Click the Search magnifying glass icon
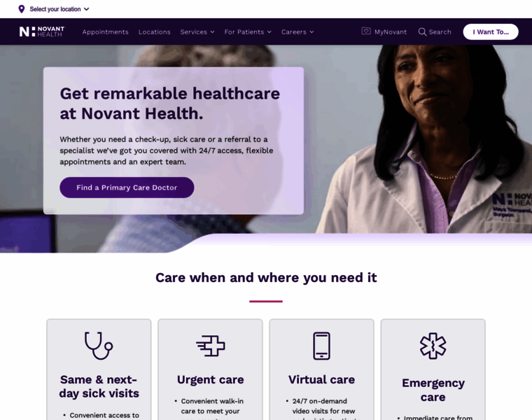The height and width of the screenshot is (420, 532). pyautogui.click(x=422, y=32)
